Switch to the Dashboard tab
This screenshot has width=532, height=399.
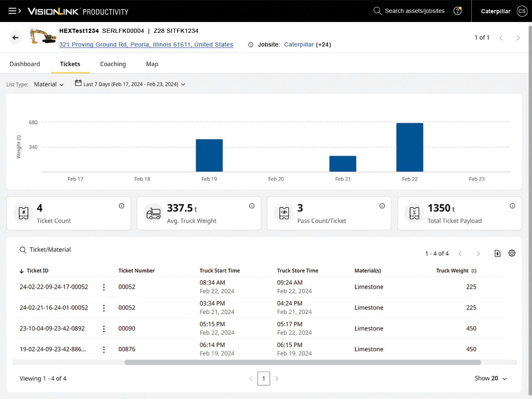point(25,64)
